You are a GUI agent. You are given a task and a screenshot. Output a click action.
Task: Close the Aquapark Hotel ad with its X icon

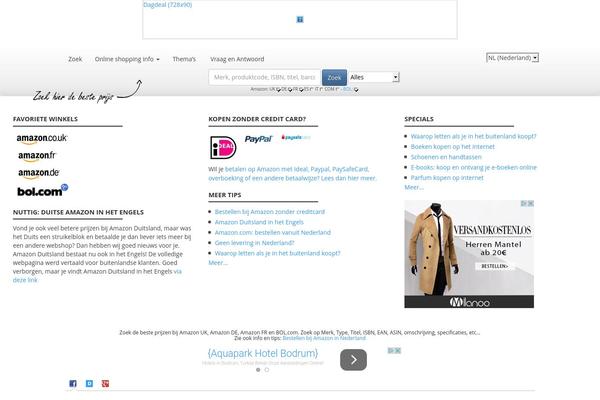click(x=398, y=350)
